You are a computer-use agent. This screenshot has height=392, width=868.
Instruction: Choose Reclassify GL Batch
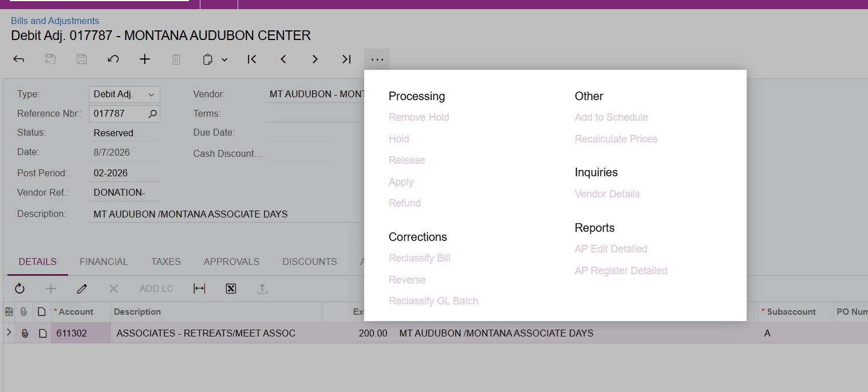(433, 301)
